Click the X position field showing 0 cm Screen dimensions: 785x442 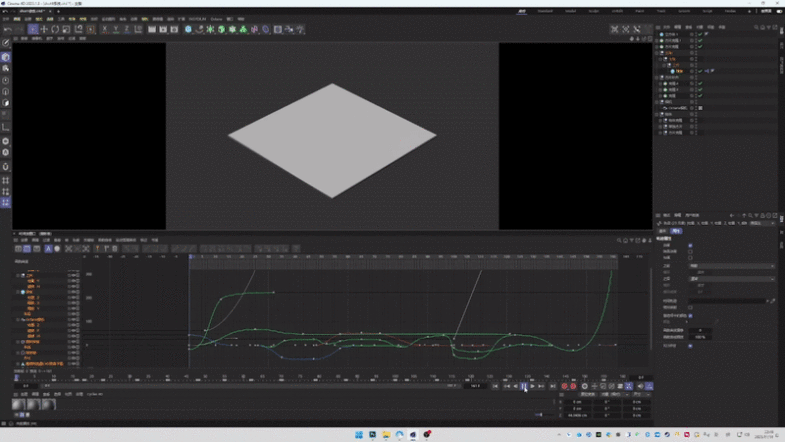pyautogui.click(x=578, y=402)
